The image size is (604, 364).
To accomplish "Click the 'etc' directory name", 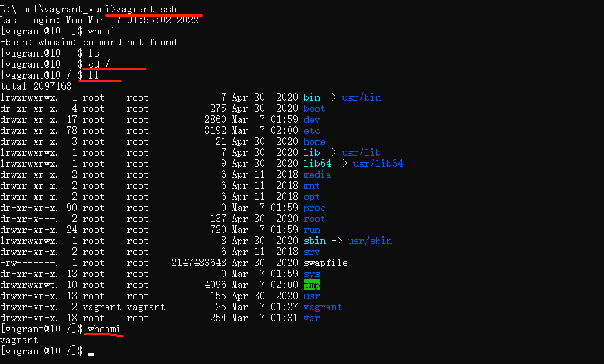I will (311, 130).
